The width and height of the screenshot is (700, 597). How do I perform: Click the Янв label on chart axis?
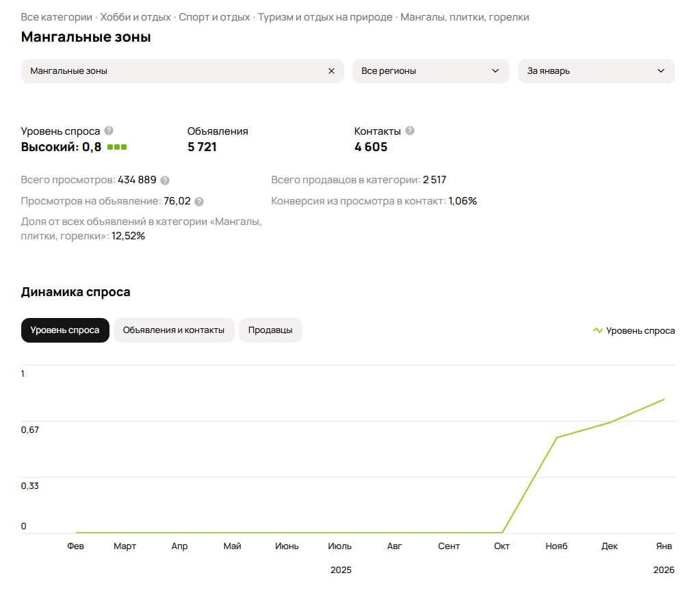pos(664,546)
